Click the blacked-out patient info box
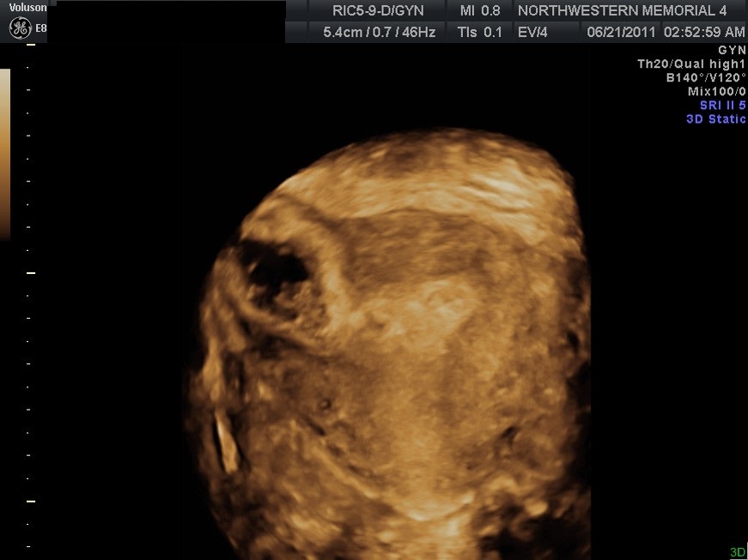The width and height of the screenshot is (748, 560). point(166,21)
